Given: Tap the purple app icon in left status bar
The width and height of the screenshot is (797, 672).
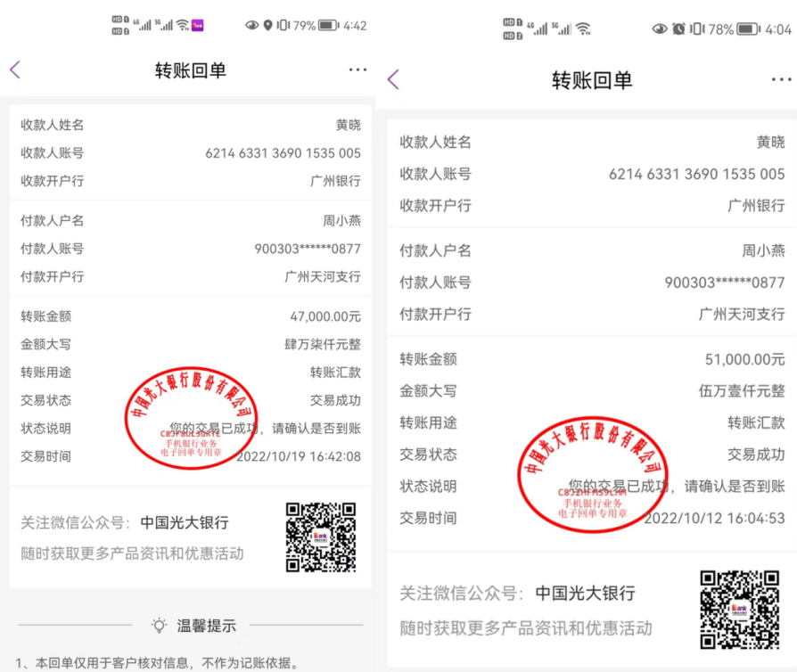Looking at the screenshot, I should pyautogui.click(x=198, y=26).
